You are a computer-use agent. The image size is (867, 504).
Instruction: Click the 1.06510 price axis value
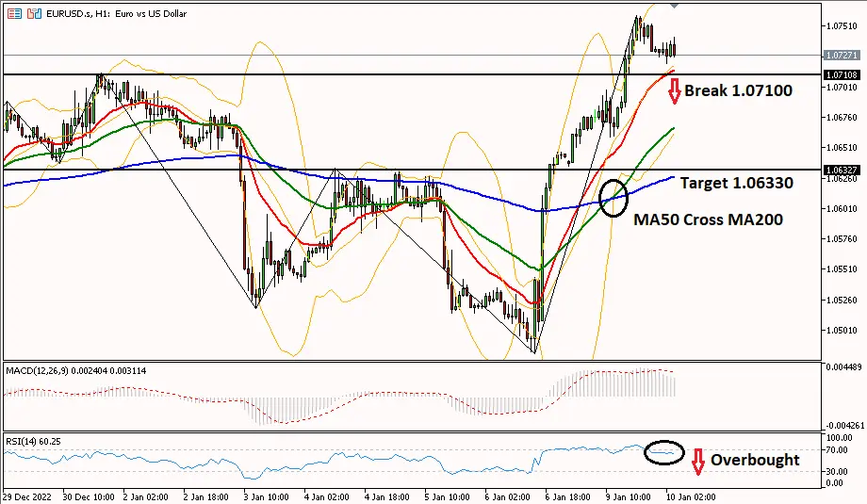point(841,148)
